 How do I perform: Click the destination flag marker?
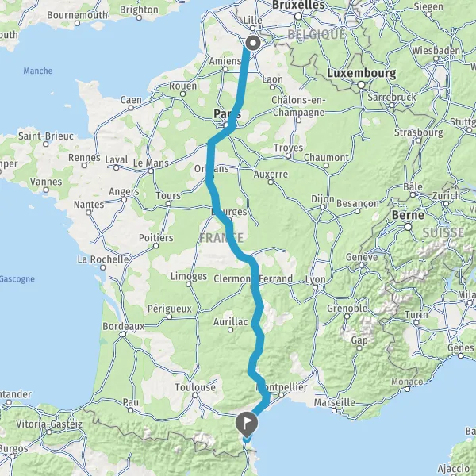pyautogui.click(x=247, y=424)
